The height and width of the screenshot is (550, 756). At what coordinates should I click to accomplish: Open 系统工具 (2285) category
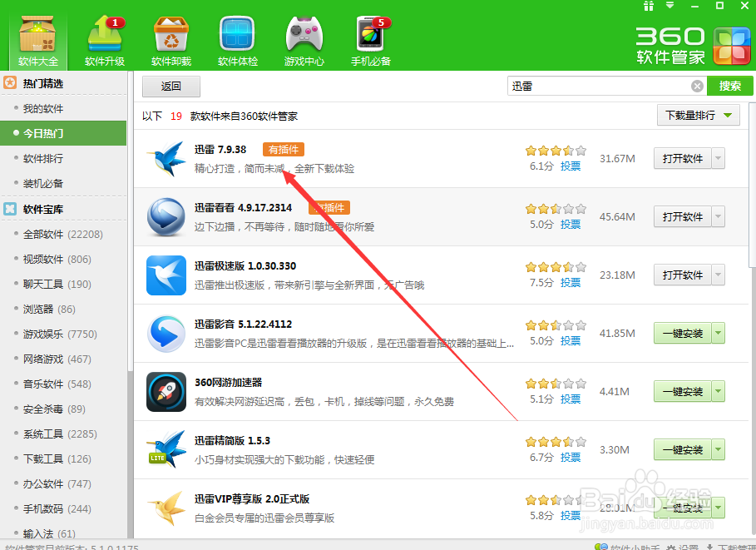pos(63,434)
